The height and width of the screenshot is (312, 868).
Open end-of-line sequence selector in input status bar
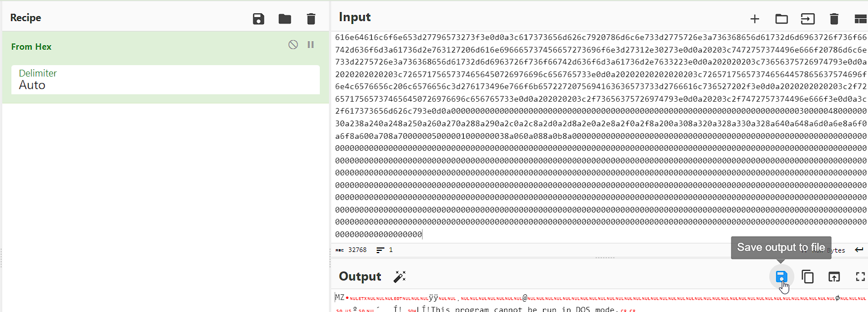pyautogui.click(x=859, y=250)
